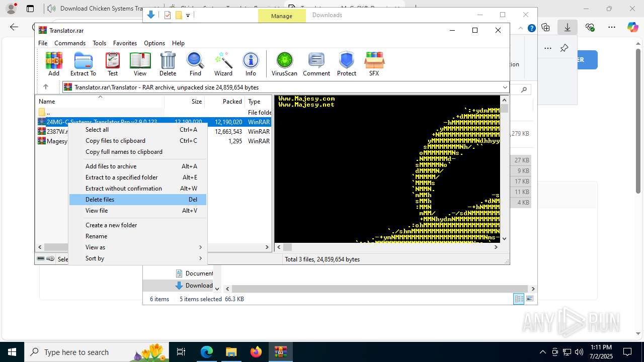Expand the Sort by submenu
This screenshot has width=644, height=362.
coord(138,258)
